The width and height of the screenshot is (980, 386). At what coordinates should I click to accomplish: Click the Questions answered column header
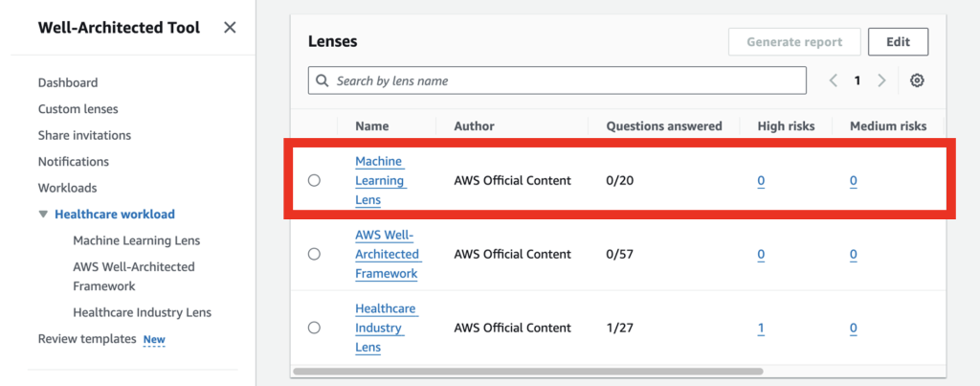tap(664, 126)
